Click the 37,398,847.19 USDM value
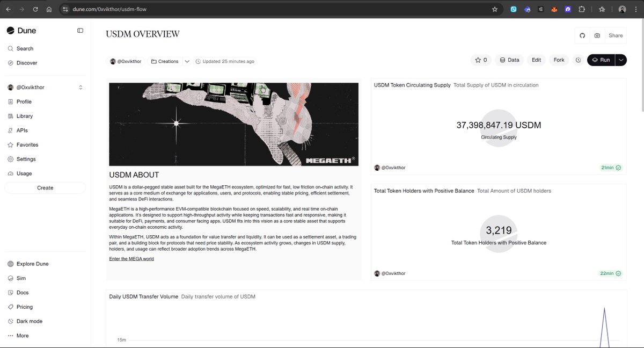This screenshot has width=644, height=348. click(499, 125)
